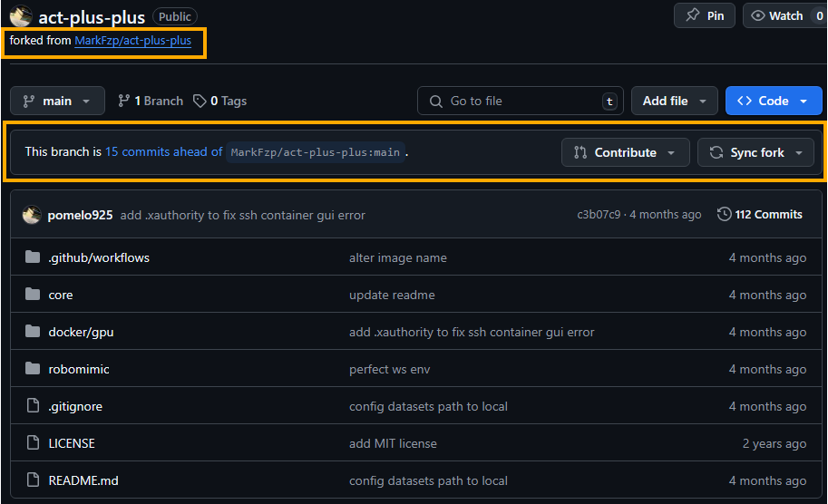Screen dimensions: 828x504
Task: Open the .gitignore file
Action: 75,406
